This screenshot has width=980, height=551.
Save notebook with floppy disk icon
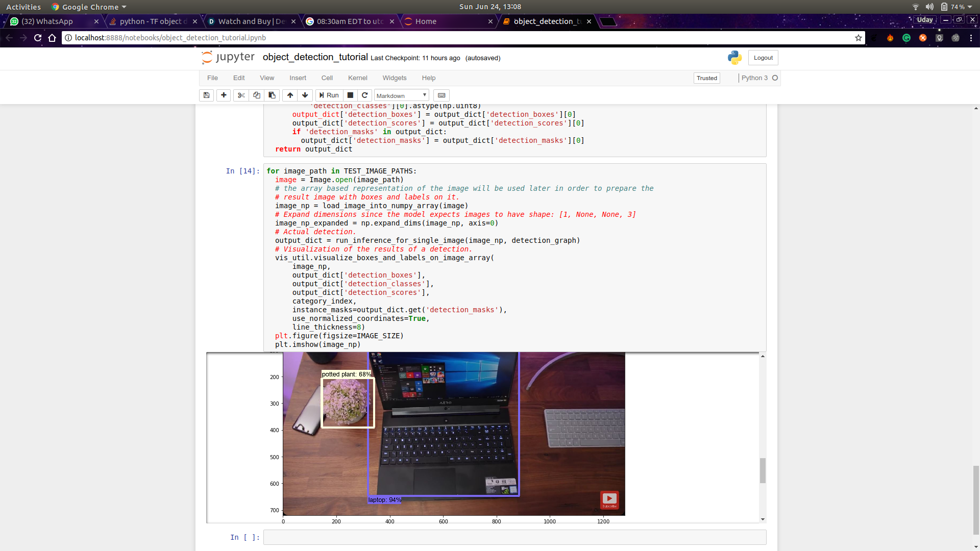(206, 95)
